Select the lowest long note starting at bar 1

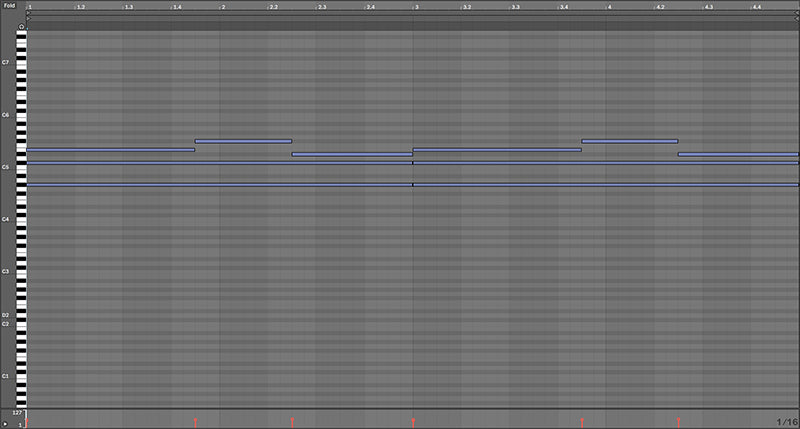pyautogui.click(x=220, y=184)
